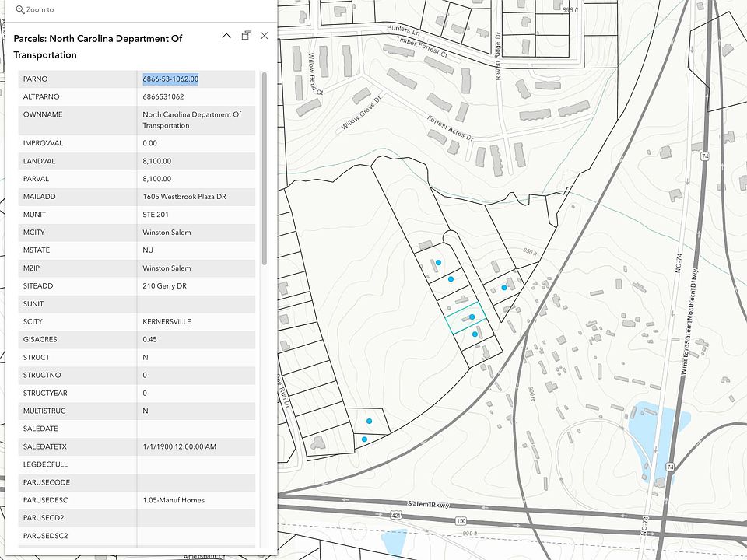Click the 421 highway shield on Salem Pkwy

(x=396, y=515)
